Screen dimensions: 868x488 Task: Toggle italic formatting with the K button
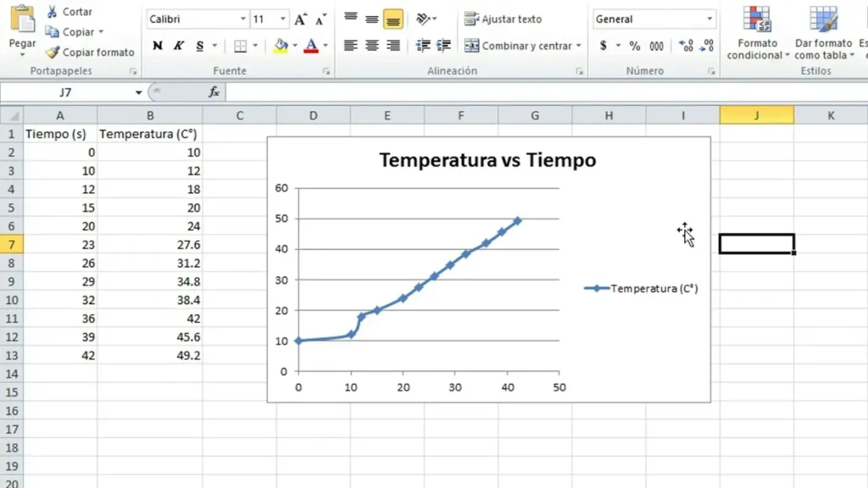(179, 46)
